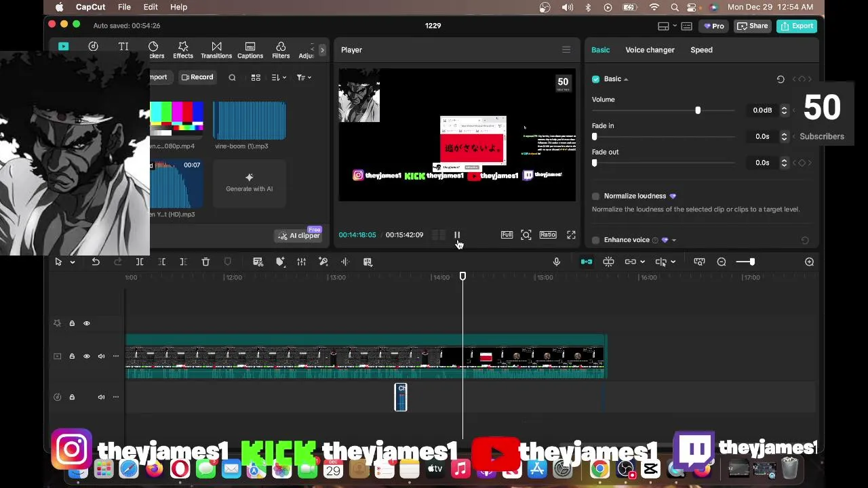Open the Text tab in media panel
The image size is (868, 488).
pos(123,47)
